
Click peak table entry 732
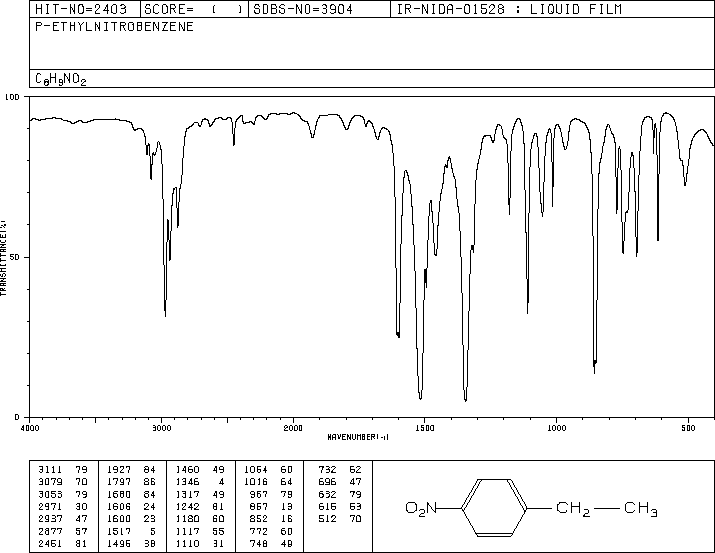click(x=327, y=470)
